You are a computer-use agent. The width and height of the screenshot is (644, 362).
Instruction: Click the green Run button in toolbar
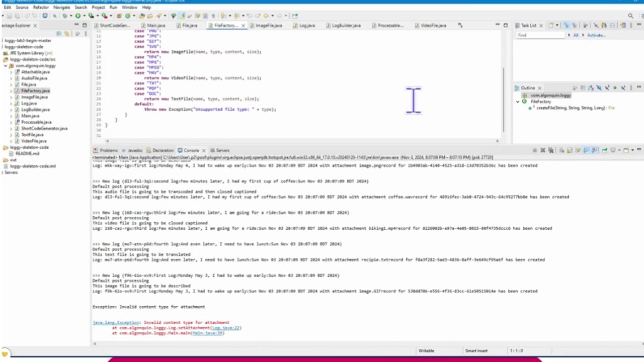(x=78, y=16)
